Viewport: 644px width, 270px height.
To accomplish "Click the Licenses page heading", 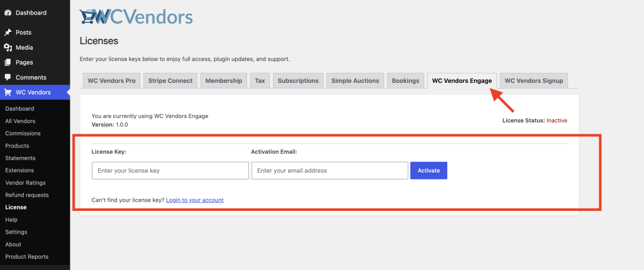I will click(x=99, y=41).
